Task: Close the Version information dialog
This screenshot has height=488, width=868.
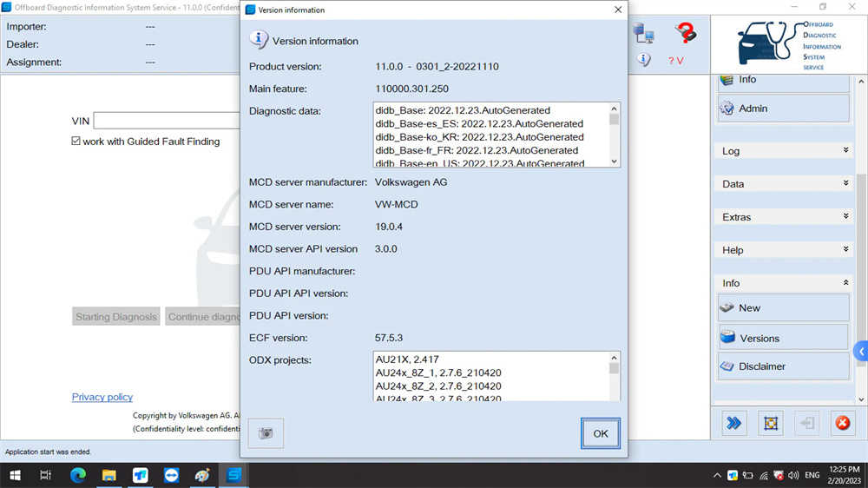Action: click(x=618, y=10)
